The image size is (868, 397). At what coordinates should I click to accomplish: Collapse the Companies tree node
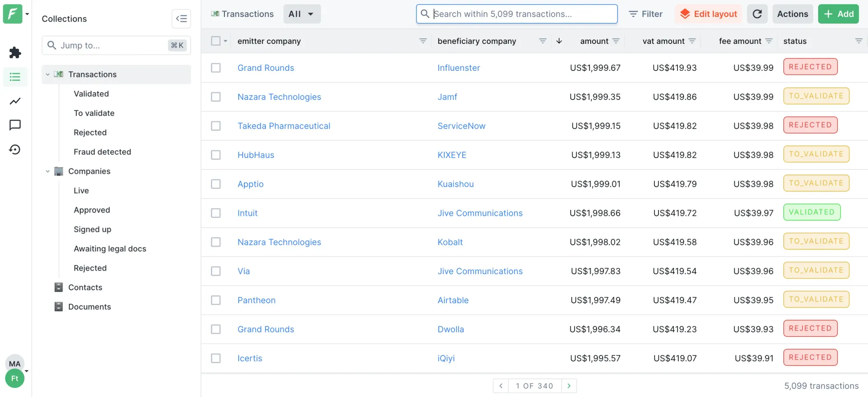(x=48, y=171)
